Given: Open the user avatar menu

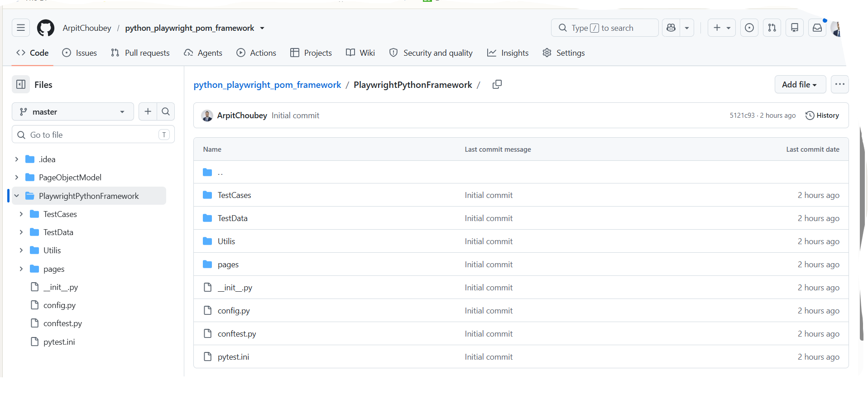Looking at the screenshot, I should tap(837, 29).
